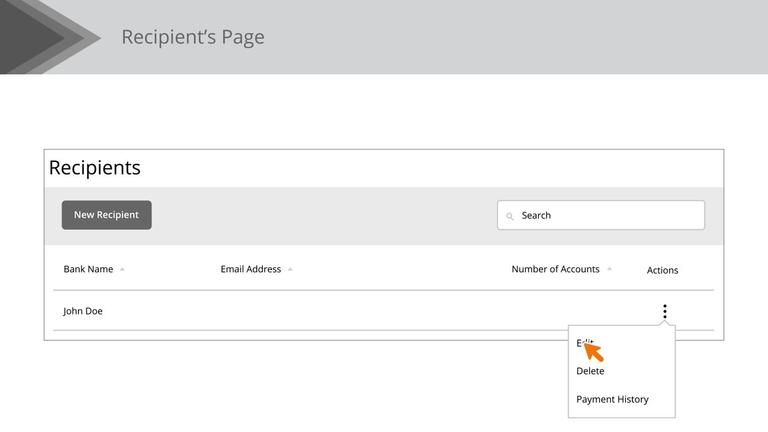Open the three-dot actions menu for John Doe
768x432 pixels.
tap(664, 312)
